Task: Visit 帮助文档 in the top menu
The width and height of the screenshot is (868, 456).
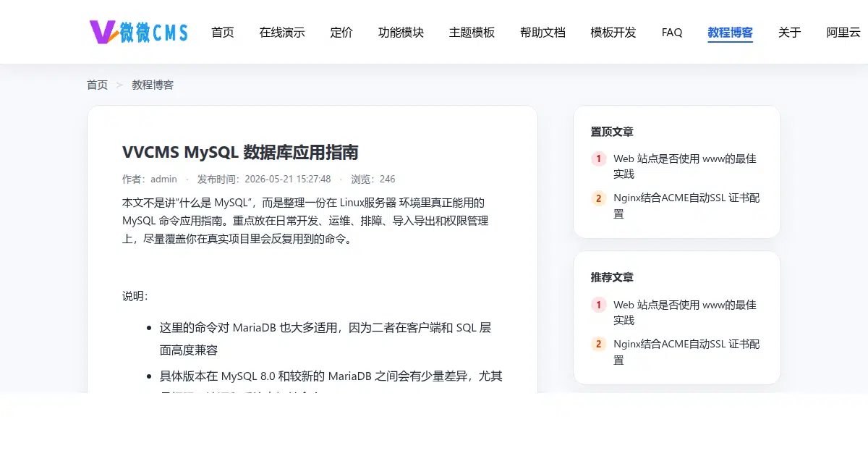Action: coord(542,33)
